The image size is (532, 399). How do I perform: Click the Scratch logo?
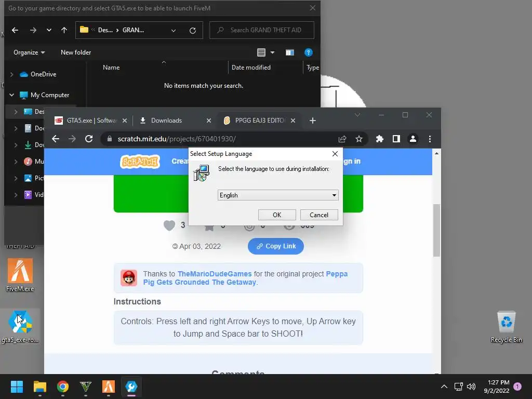(140, 162)
